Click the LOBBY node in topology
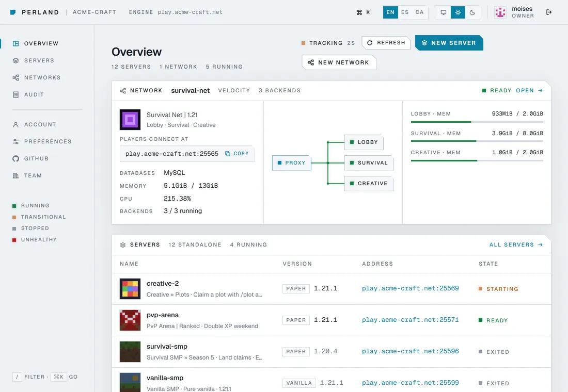568x392 pixels. (364, 142)
